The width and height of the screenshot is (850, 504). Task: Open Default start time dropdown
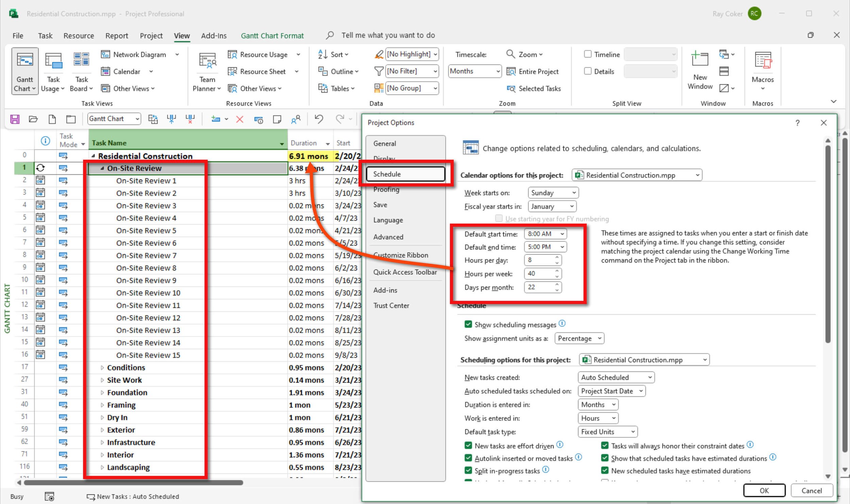545,234
